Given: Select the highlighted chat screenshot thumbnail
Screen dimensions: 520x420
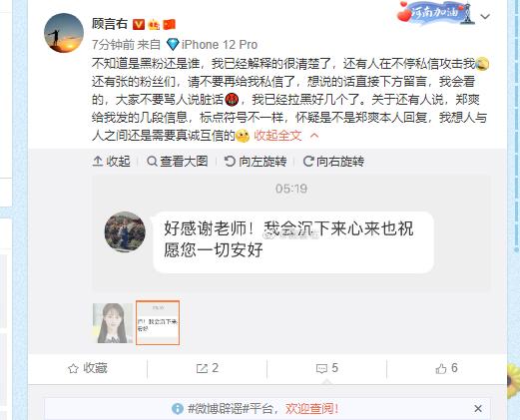Looking at the screenshot, I should [x=158, y=322].
